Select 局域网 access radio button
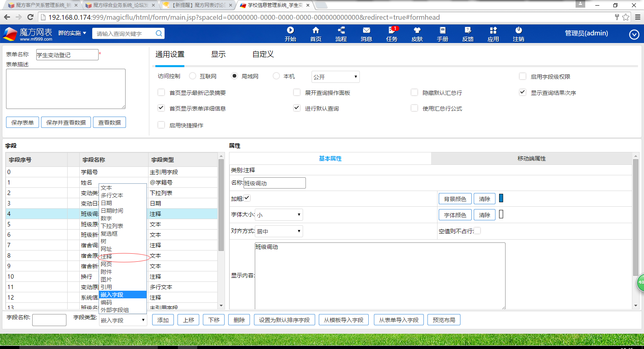Viewport: 644px width, 349px height. pos(234,76)
